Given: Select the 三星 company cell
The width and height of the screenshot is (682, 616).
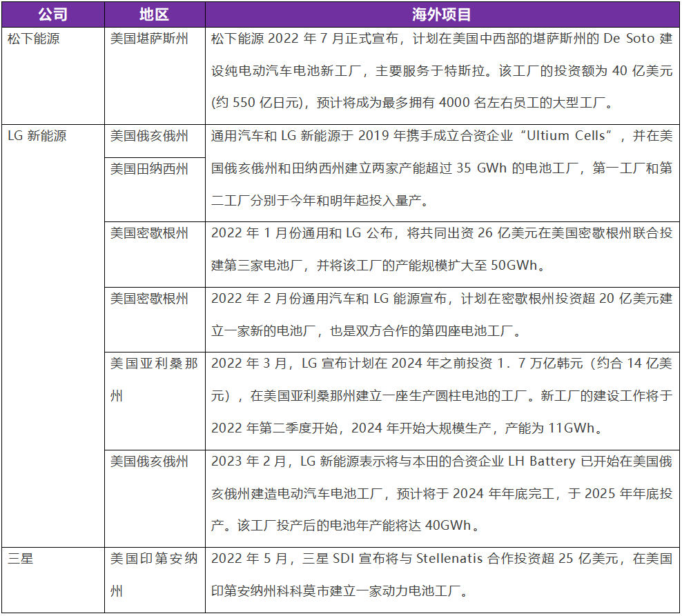Looking at the screenshot, I should [53, 580].
